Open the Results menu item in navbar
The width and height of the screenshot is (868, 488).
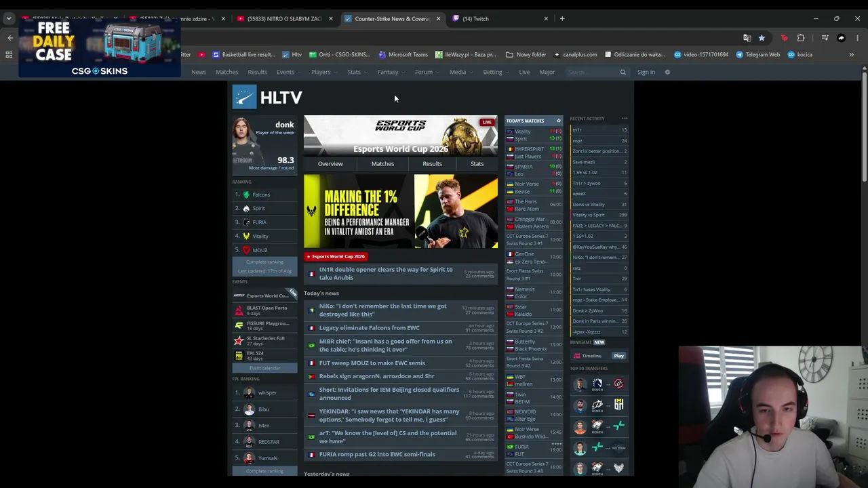[x=257, y=72]
